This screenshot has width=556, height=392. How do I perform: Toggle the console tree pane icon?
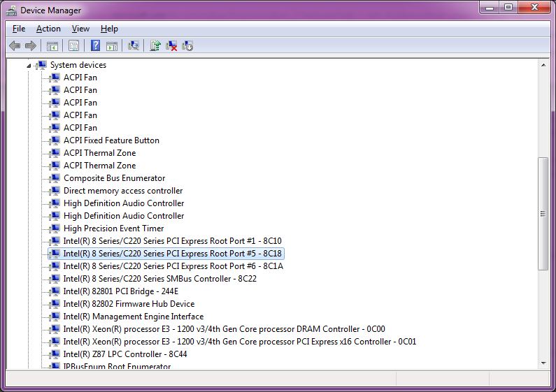(52, 46)
